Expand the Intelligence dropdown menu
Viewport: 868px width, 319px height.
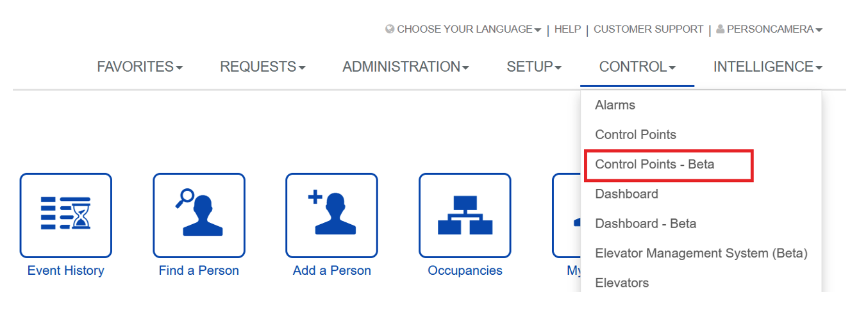(x=767, y=67)
